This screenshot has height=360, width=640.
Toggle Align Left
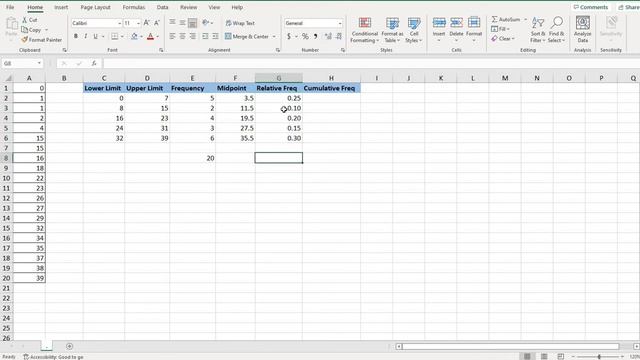(172, 36)
